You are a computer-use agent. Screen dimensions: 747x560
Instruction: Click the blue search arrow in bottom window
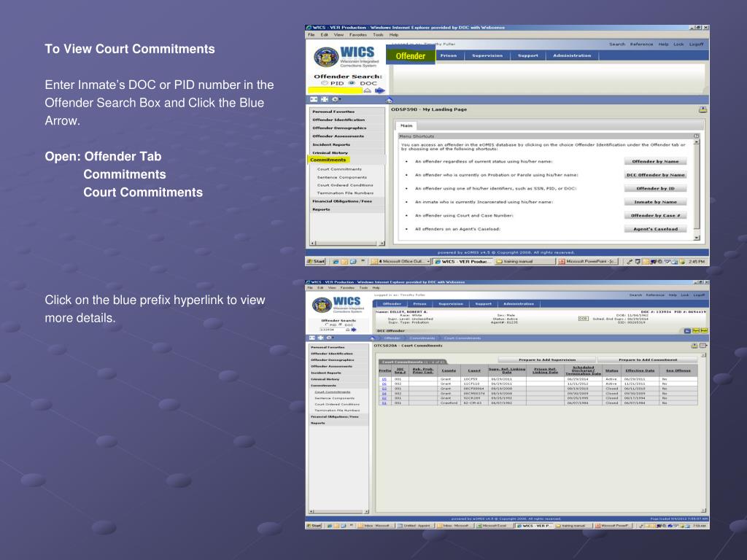coord(354,330)
